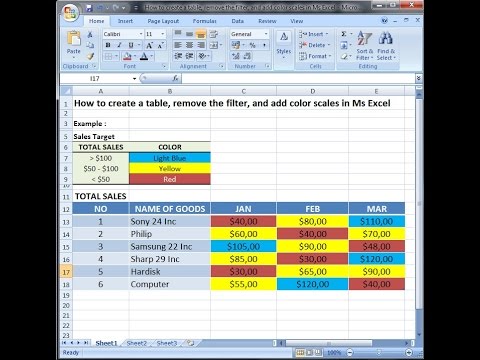Expand the formula bar
480x360 pixels.
point(419,78)
